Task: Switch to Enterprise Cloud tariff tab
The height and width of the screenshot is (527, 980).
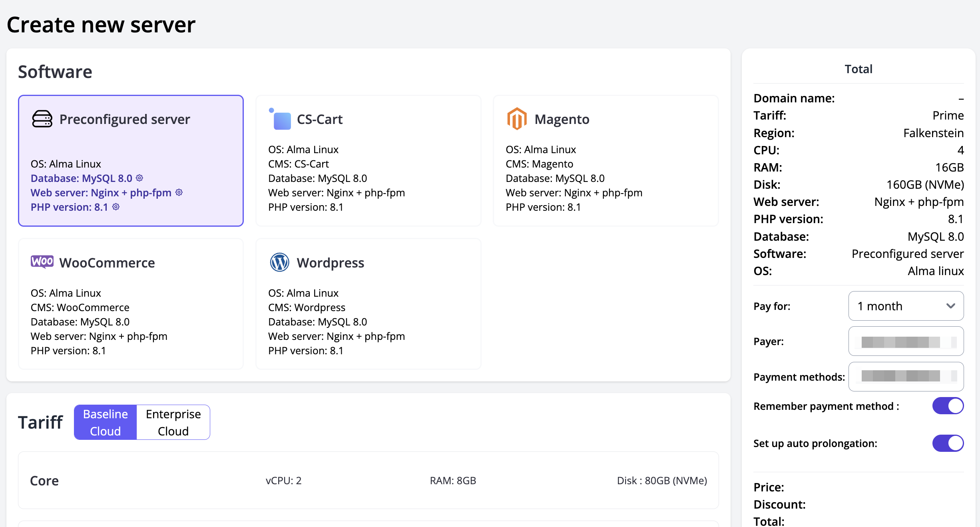Action: (173, 422)
